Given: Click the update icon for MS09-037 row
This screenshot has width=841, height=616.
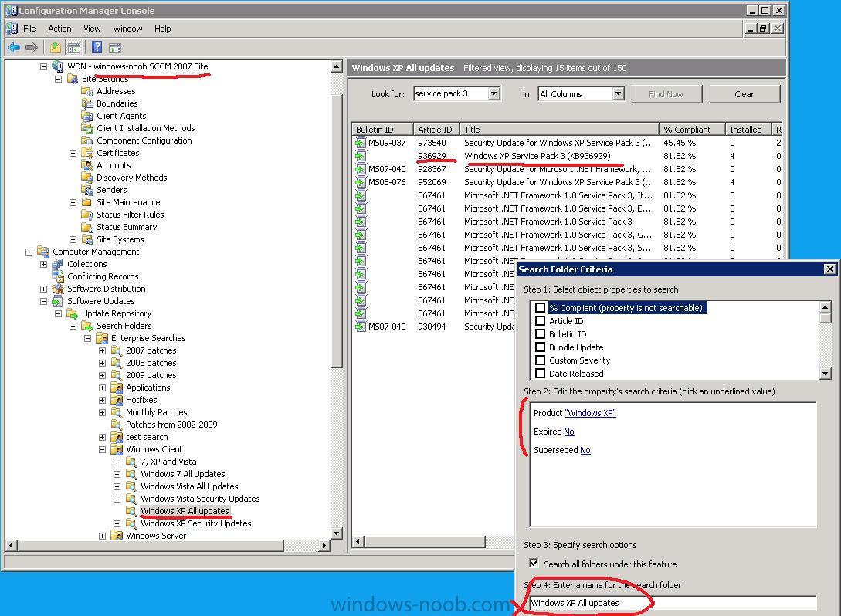Looking at the screenshot, I should 361,143.
